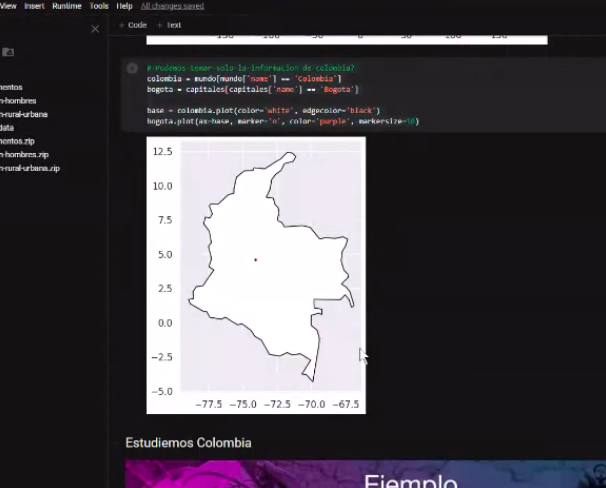Select the file ending 'hombres.zip'
606x488 pixels.
(24, 155)
